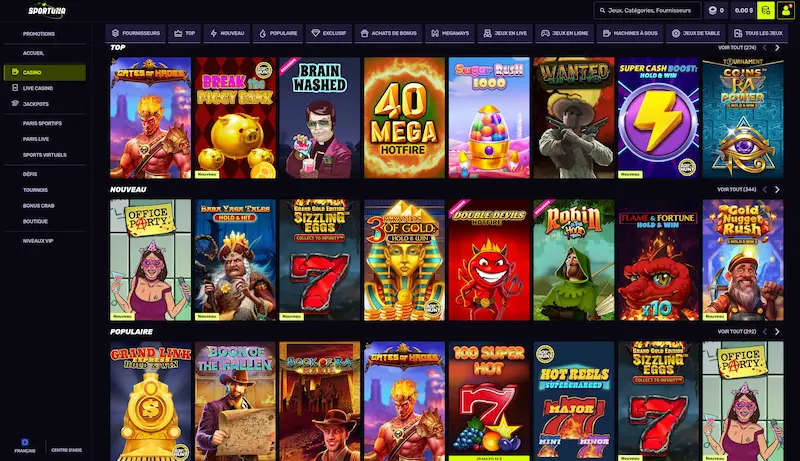Open Promotions in the sidebar
This screenshot has width=800, height=461.
[39, 34]
